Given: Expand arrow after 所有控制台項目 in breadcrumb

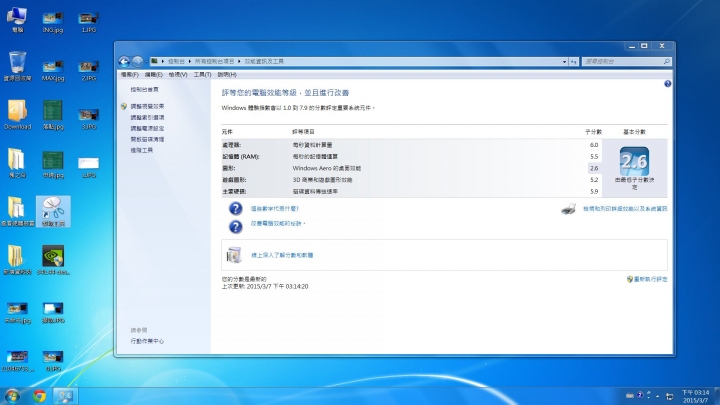Looking at the screenshot, I should click(239, 61).
